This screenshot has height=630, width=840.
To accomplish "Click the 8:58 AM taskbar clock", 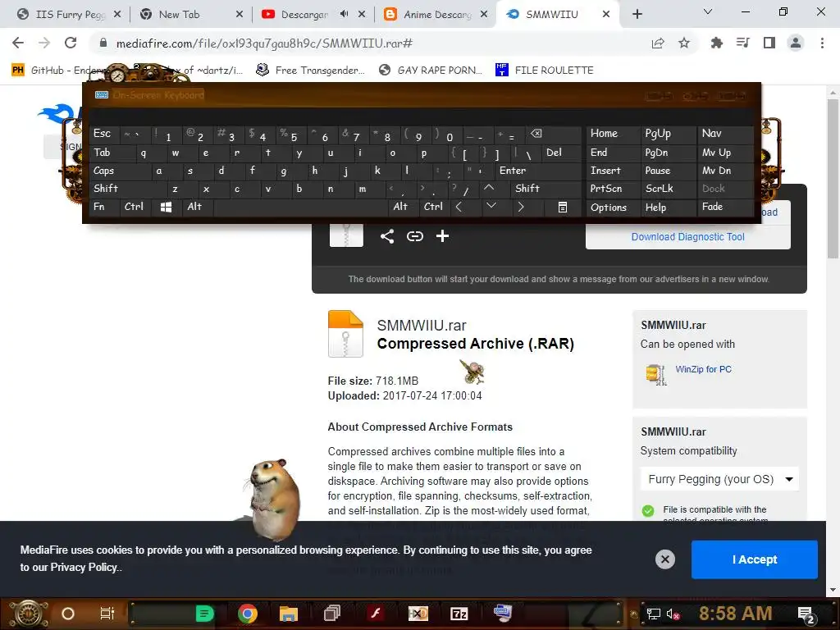I will [x=735, y=614].
